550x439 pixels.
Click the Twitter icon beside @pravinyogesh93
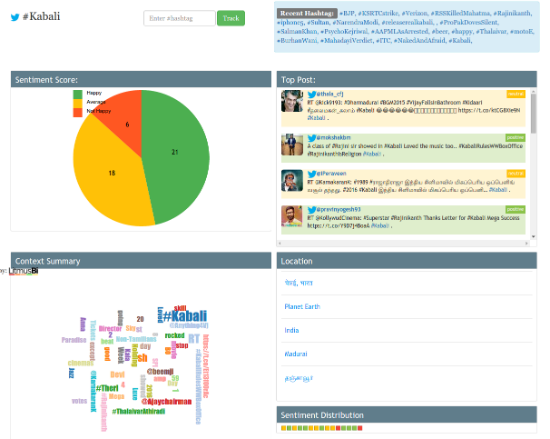pos(312,210)
